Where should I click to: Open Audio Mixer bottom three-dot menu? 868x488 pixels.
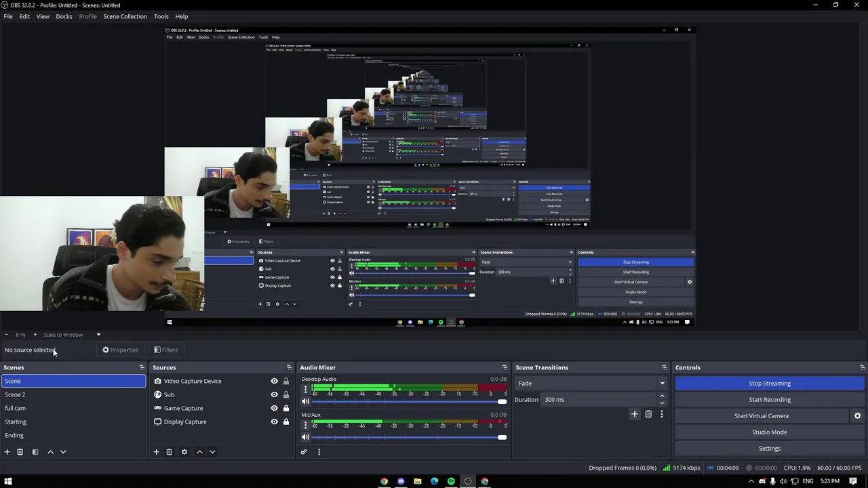click(x=319, y=452)
